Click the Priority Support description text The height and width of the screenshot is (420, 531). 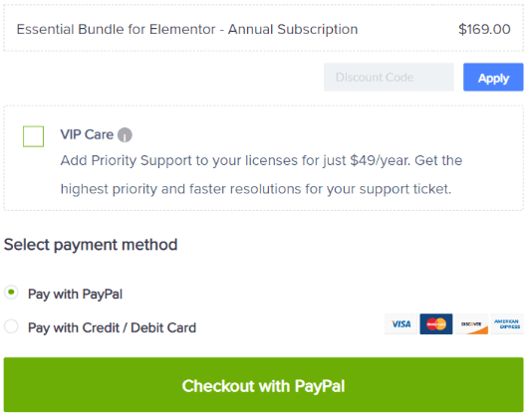tap(261, 160)
